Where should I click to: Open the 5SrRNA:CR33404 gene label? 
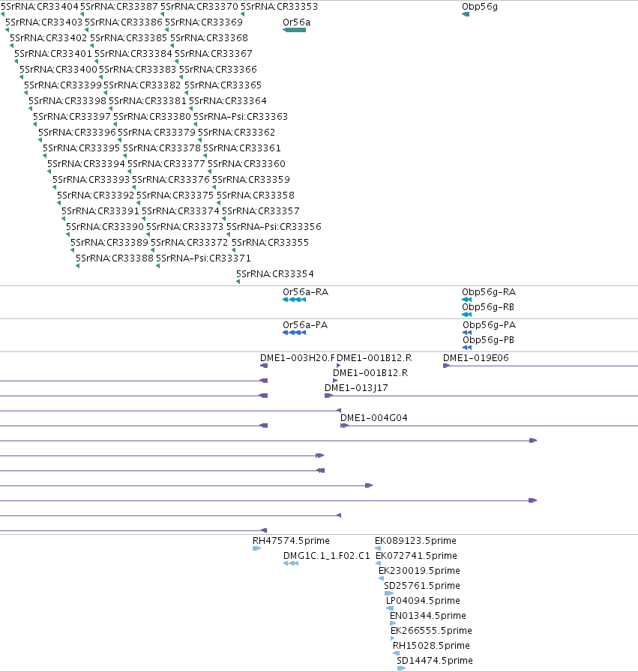click(x=40, y=7)
